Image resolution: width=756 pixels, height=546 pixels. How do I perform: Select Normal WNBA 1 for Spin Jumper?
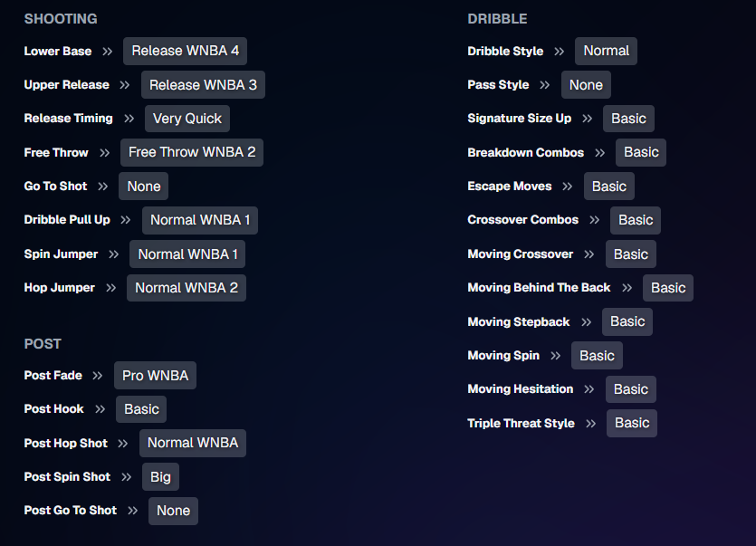pyautogui.click(x=187, y=254)
